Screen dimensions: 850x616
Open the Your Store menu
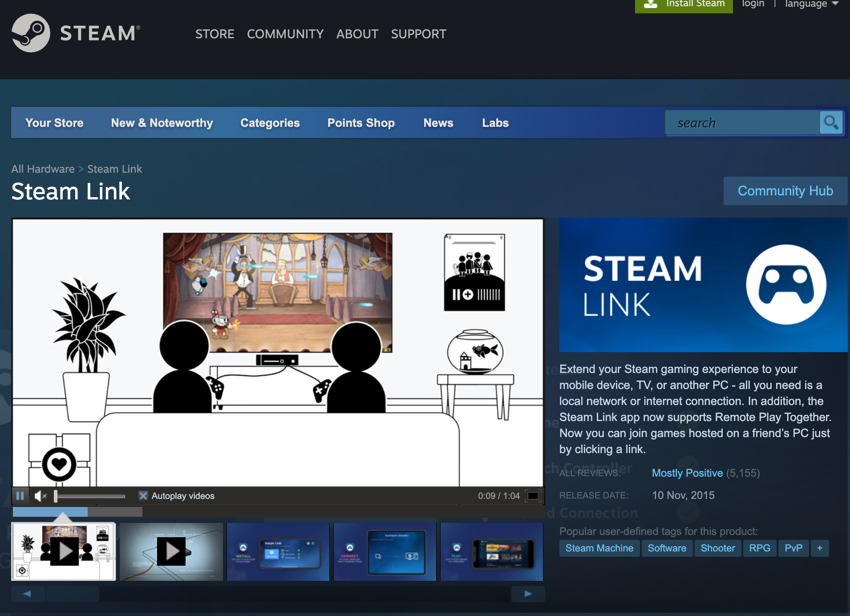click(54, 123)
